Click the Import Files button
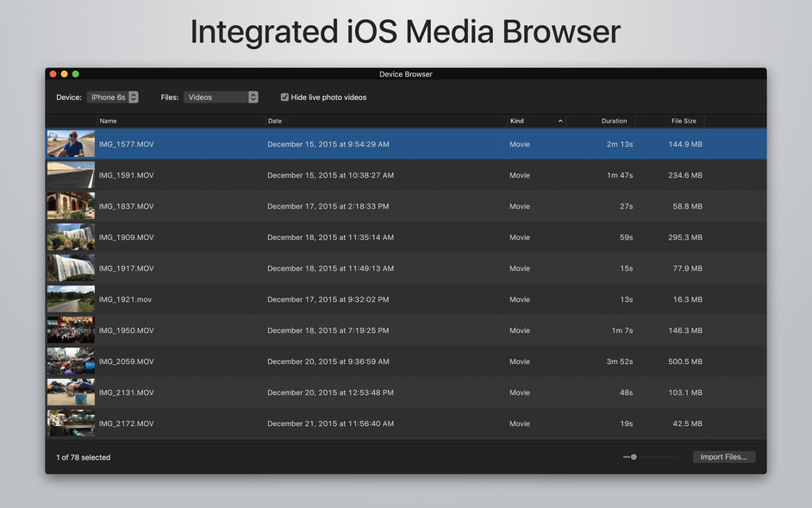Screen dimensions: 812x508 (x=723, y=457)
